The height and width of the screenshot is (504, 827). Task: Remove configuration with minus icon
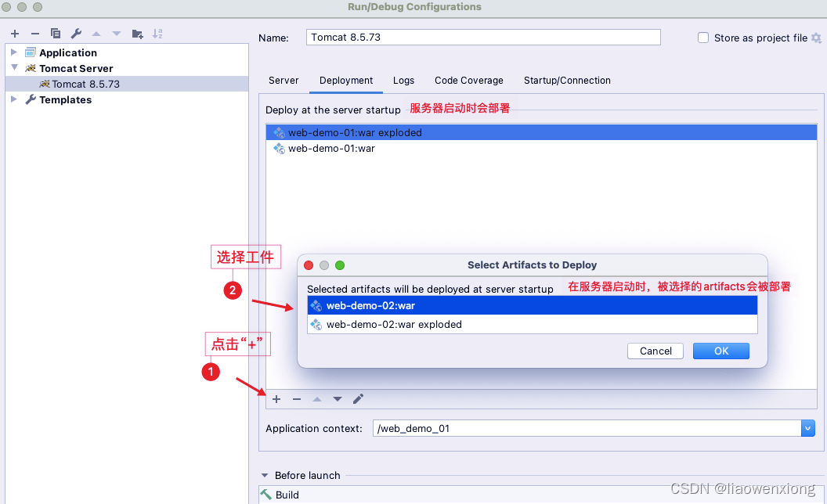click(x=34, y=34)
